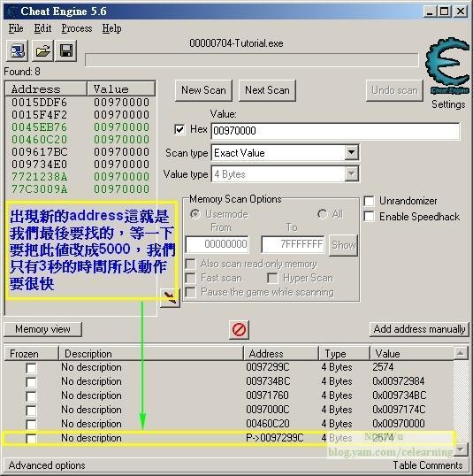
Task: Click the Frozen column header
Action: [x=31, y=354]
